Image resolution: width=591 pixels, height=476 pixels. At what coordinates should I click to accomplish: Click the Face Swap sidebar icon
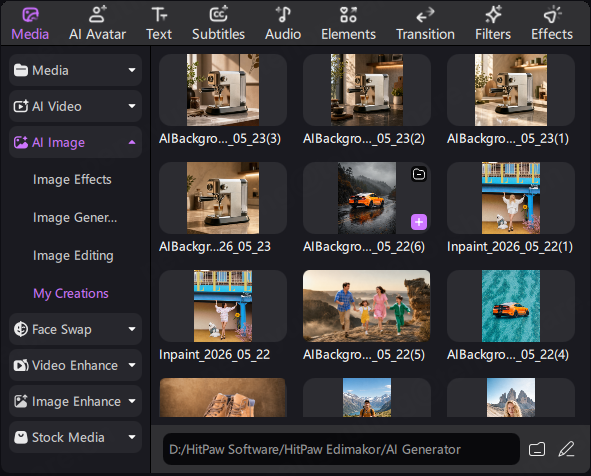tap(21, 329)
